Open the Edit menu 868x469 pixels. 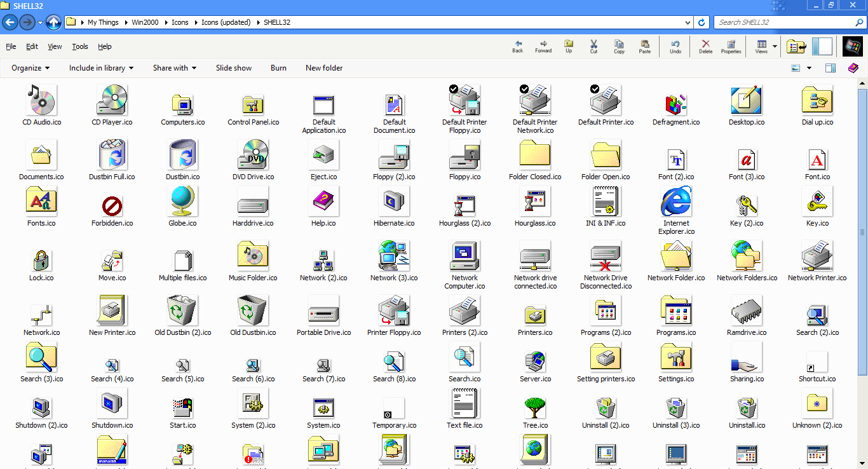tap(32, 46)
